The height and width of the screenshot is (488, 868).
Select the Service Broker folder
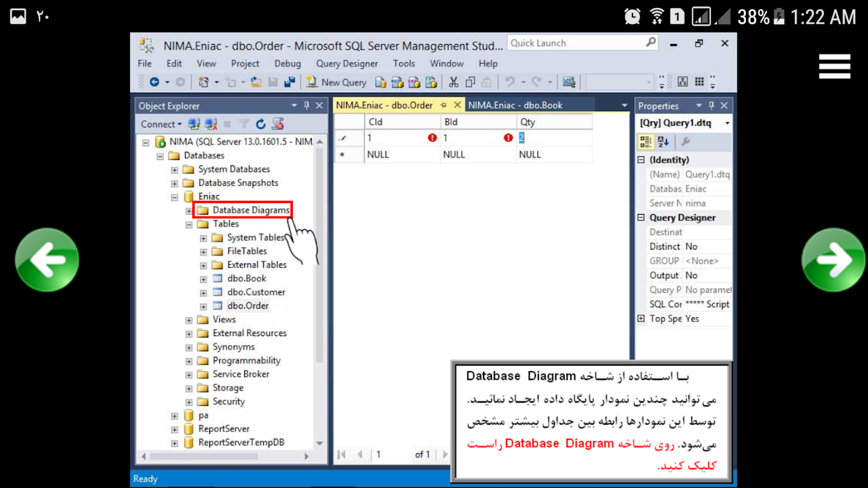(x=241, y=374)
